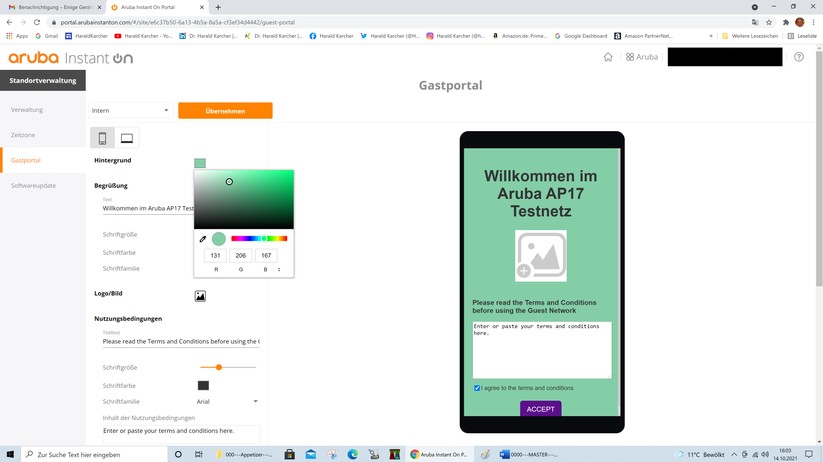Open Task View in taskbar
This screenshot has height=462, width=823.
coord(198,455)
